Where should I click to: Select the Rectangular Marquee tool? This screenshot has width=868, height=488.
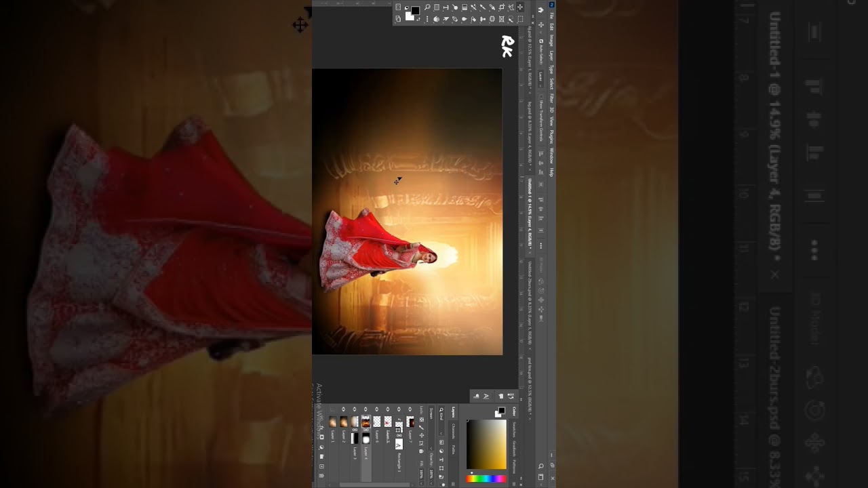pyautogui.click(x=520, y=19)
